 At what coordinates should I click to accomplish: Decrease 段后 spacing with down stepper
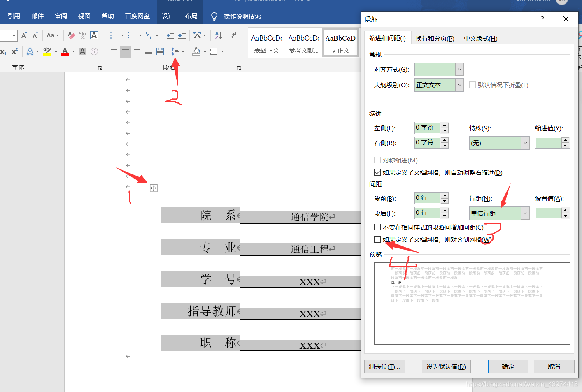tap(445, 216)
